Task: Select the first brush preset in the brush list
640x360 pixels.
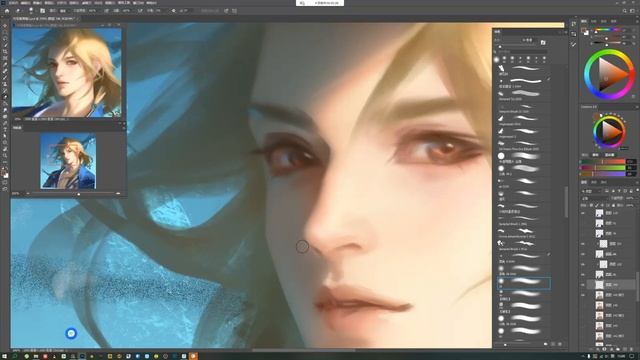Action: click(524, 69)
